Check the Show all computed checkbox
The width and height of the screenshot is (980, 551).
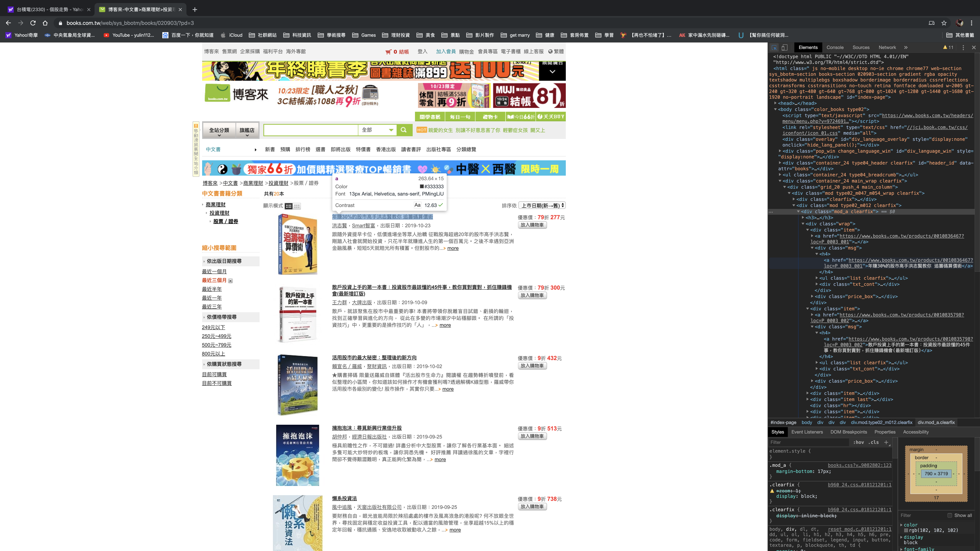[x=950, y=515]
